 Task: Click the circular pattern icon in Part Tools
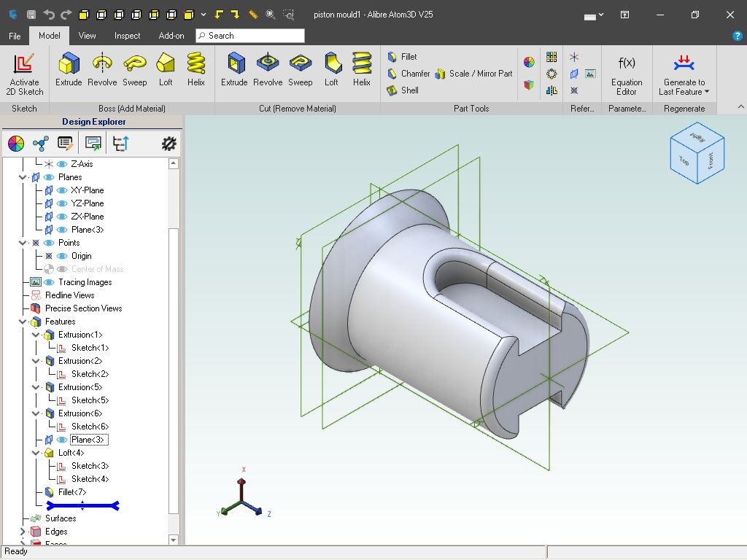click(x=551, y=74)
